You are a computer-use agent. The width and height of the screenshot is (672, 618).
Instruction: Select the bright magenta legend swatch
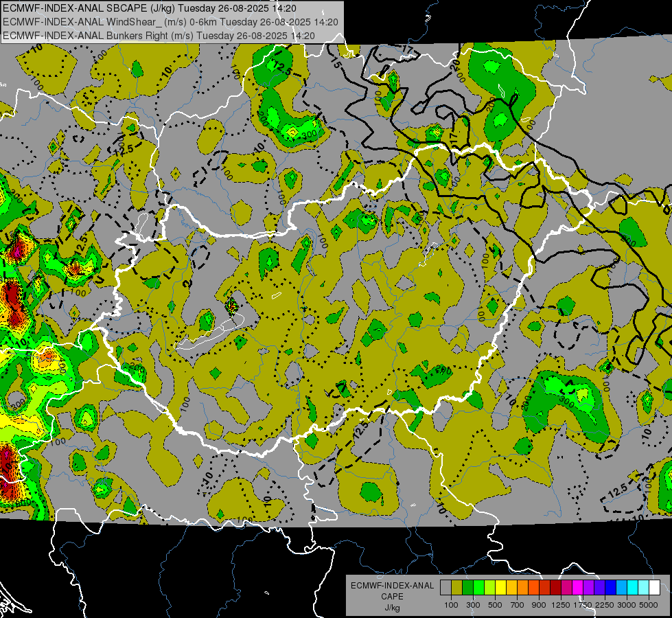pos(578,588)
